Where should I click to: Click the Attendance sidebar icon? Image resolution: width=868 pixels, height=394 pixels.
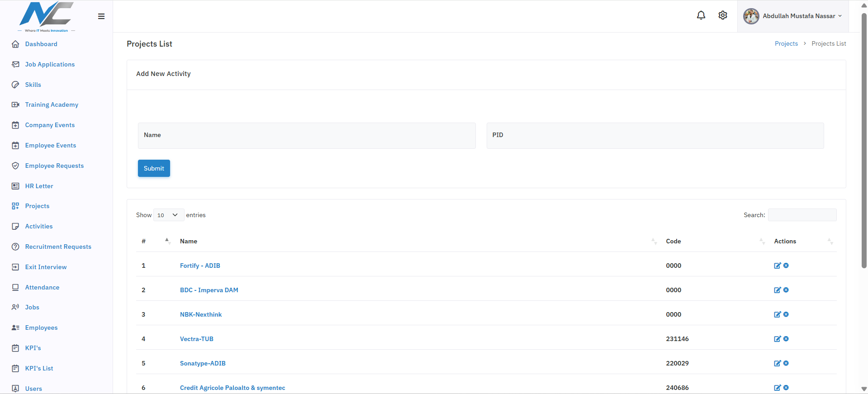coord(15,287)
